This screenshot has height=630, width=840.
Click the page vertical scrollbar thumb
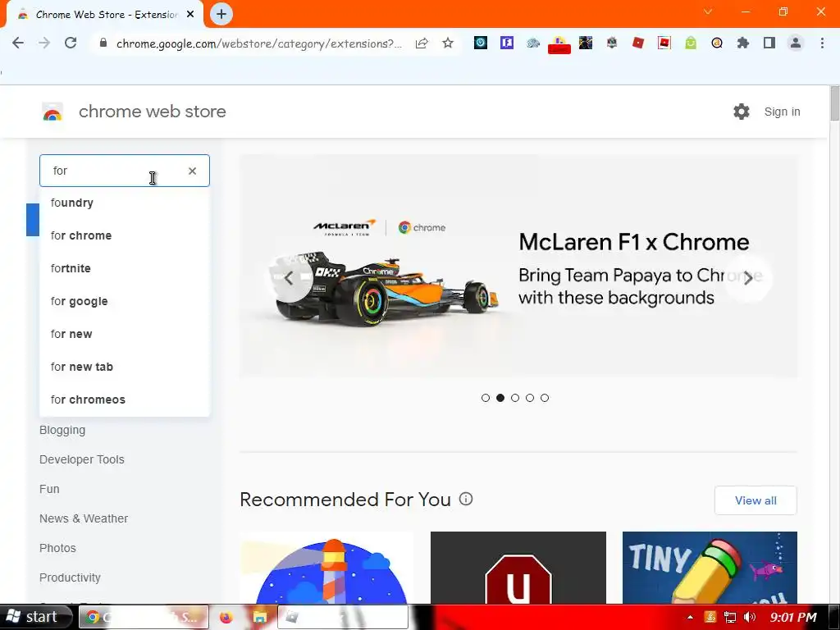[834, 103]
